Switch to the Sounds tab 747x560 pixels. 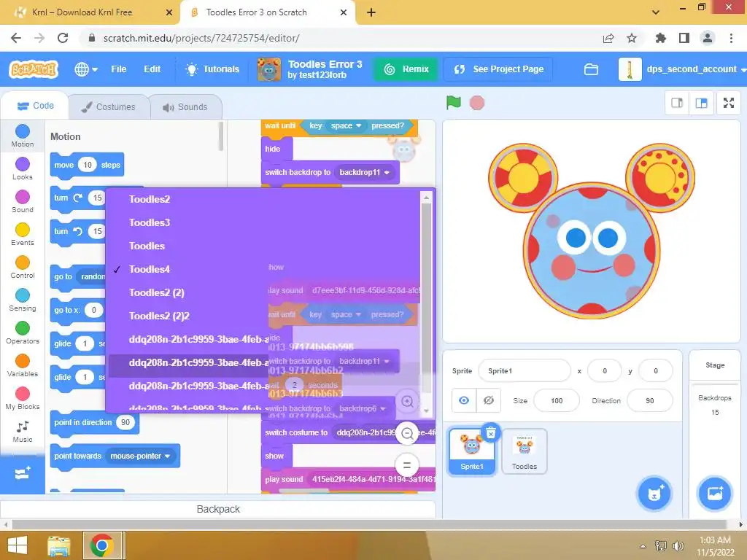[x=185, y=106]
